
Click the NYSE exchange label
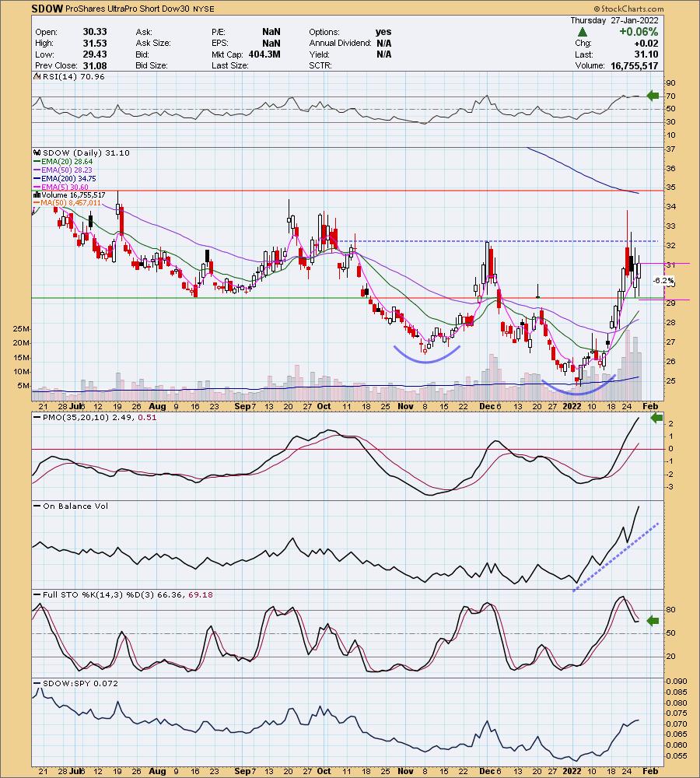click(204, 9)
